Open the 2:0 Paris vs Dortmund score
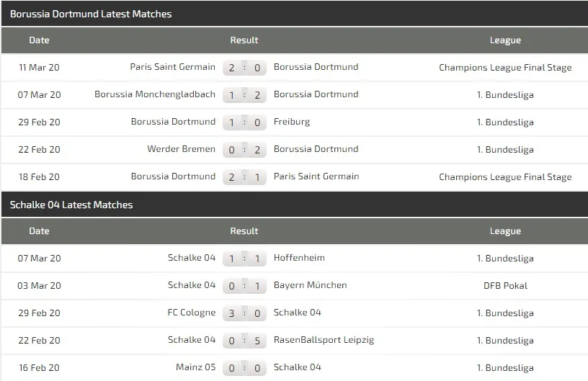588x381 pixels. 244,68
